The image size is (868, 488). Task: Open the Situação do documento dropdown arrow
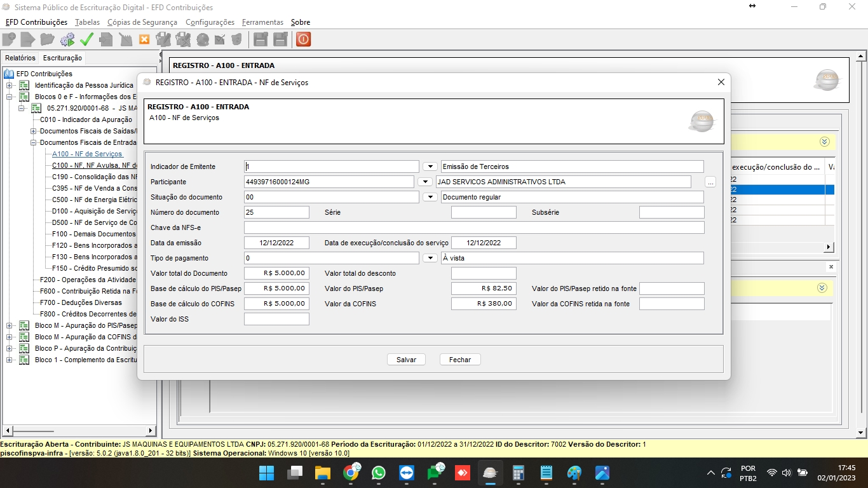tap(430, 197)
